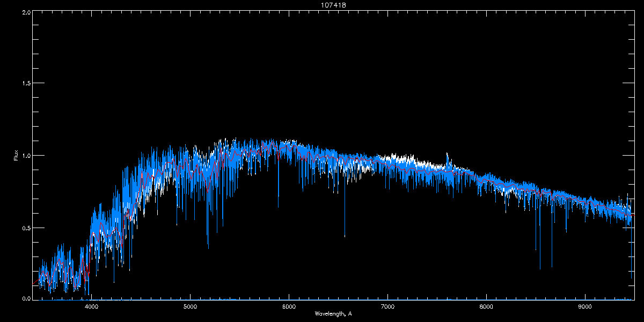
Task: Click the x-axis tick label '9000'
Action: click(585, 307)
